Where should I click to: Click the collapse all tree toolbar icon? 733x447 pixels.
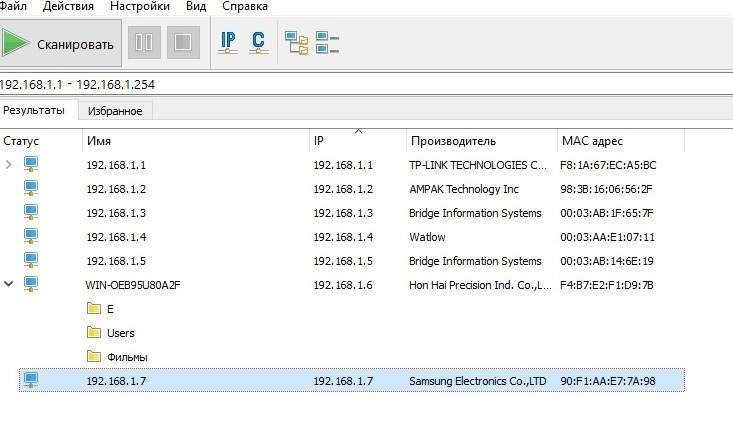coord(327,43)
